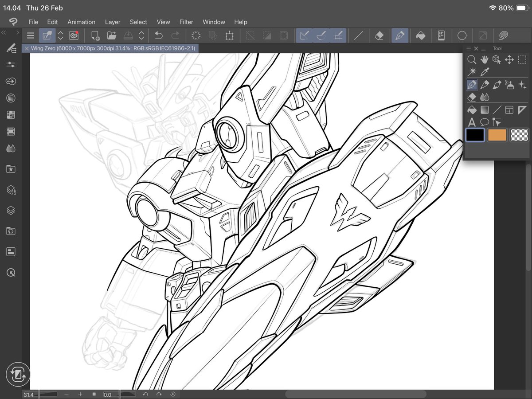The height and width of the screenshot is (399, 532).
Task: Select the black main color swatch
Action: click(475, 135)
